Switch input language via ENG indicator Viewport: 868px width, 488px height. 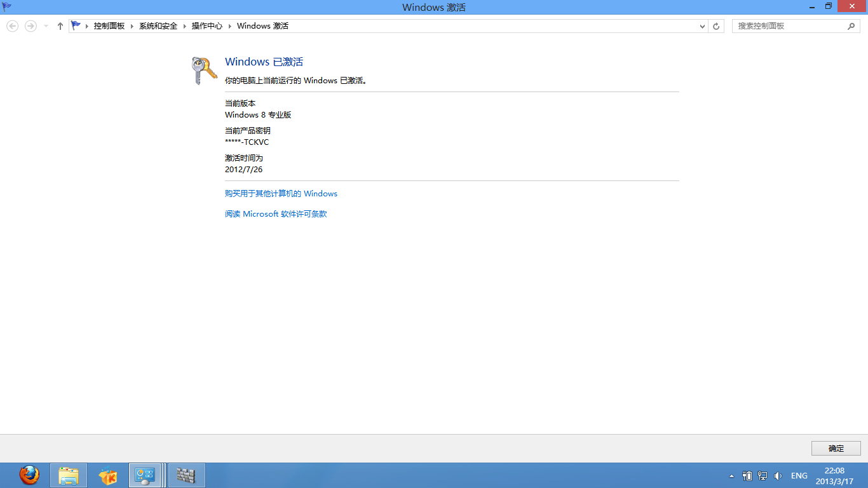coord(799,475)
